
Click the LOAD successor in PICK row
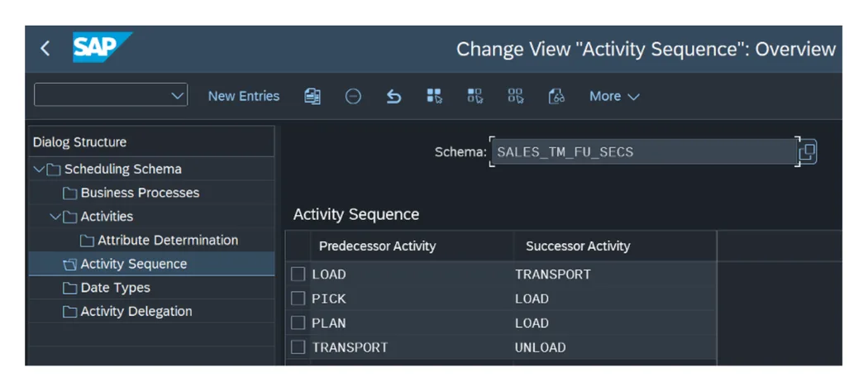(x=614, y=299)
